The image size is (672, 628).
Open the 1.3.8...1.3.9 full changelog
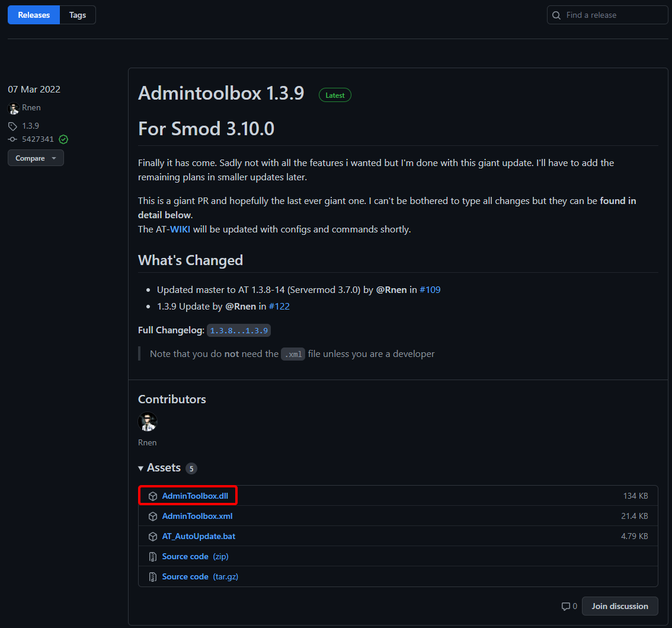click(239, 330)
